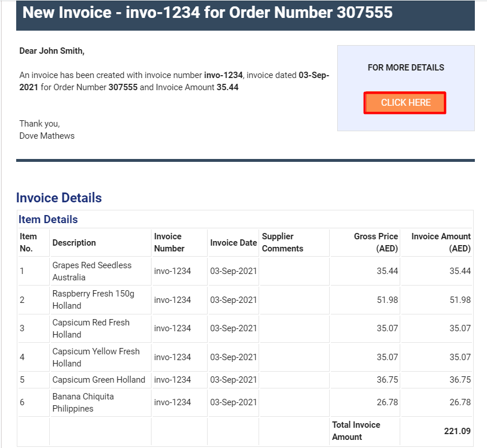Image resolution: width=487 pixels, height=448 pixels.
Task: Click the 'Total Invoice Amount' label
Action: click(x=356, y=431)
